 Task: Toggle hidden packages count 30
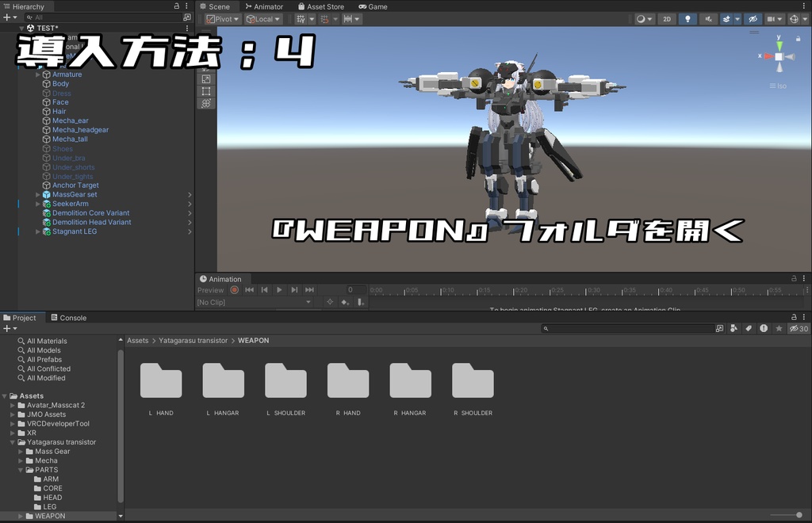coord(799,329)
